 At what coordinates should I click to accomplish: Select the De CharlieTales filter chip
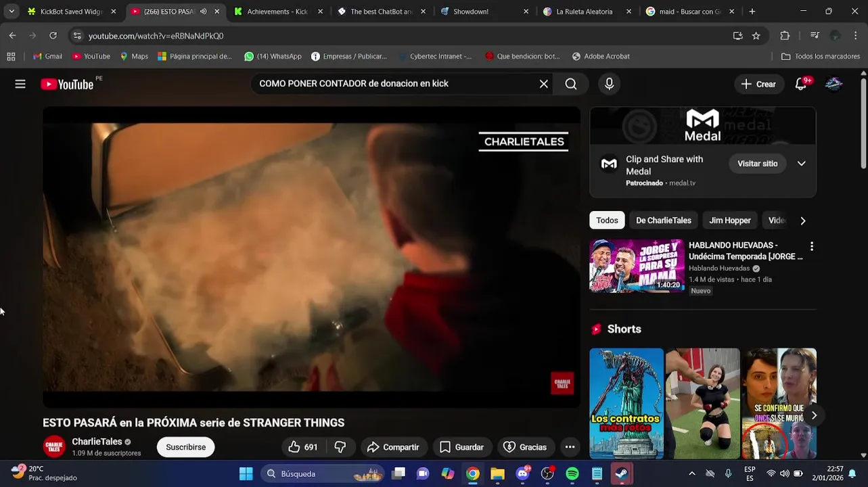click(x=663, y=221)
